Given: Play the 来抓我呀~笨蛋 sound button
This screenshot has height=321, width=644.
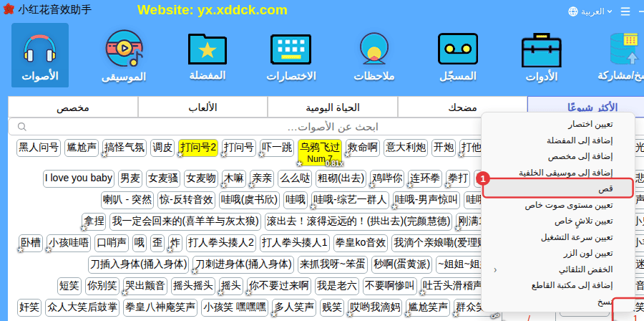Looking at the screenshot, I should click(x=333, y=264).
